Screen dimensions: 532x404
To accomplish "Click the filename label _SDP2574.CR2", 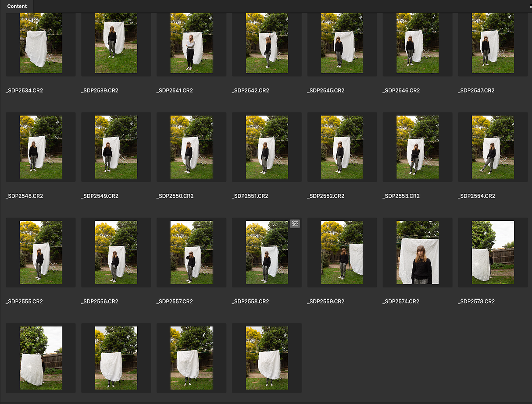I will tap(401, 301).
